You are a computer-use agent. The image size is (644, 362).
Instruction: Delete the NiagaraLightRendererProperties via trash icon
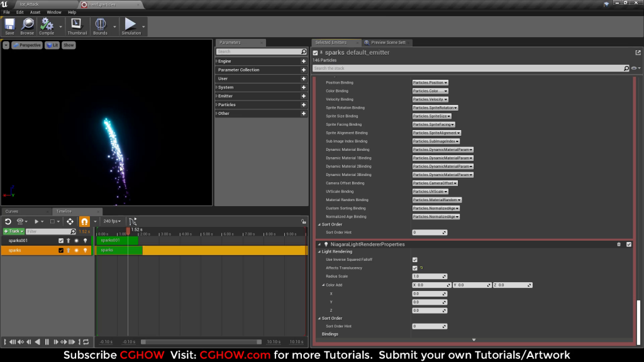[619, 244]
